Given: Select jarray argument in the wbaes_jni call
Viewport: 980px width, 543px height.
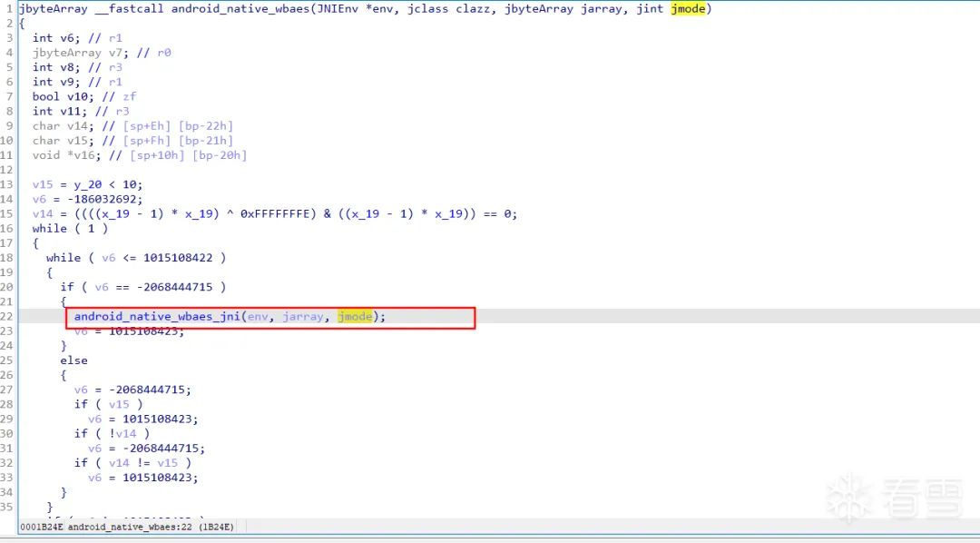Looking at the screenshot, I should (303, 317).
